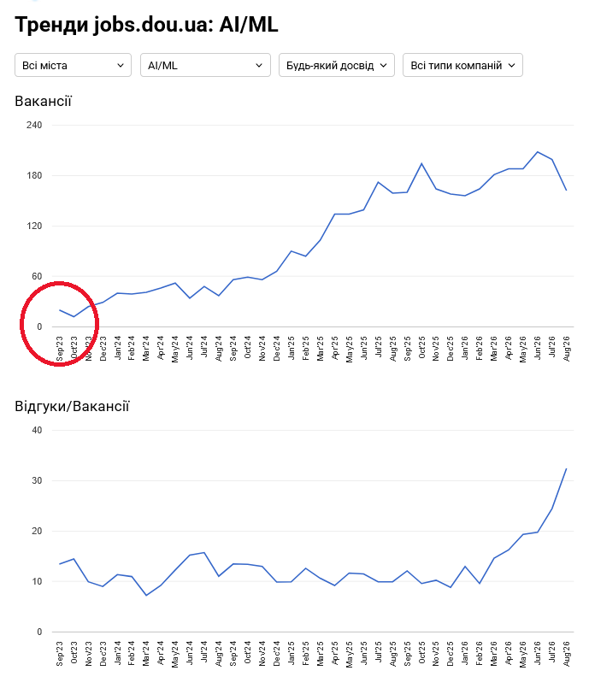Open the 'Всі міста' city dropdown

[73, 65]
